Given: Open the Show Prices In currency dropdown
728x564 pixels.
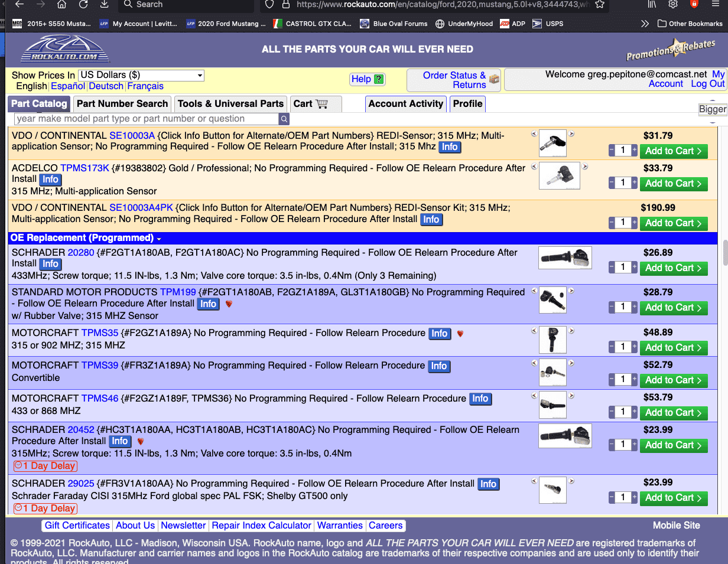Looking at the screenshot, I should click(x=141, y=75).
